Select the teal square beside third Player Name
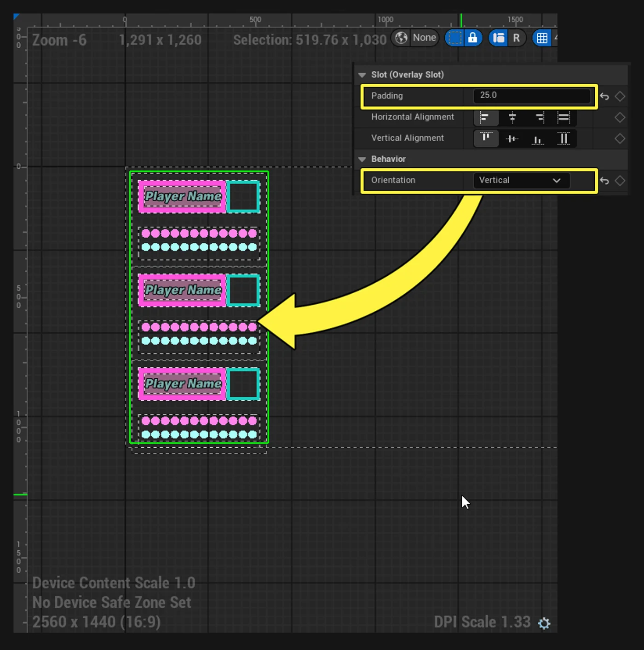 [x=244, y=384]
